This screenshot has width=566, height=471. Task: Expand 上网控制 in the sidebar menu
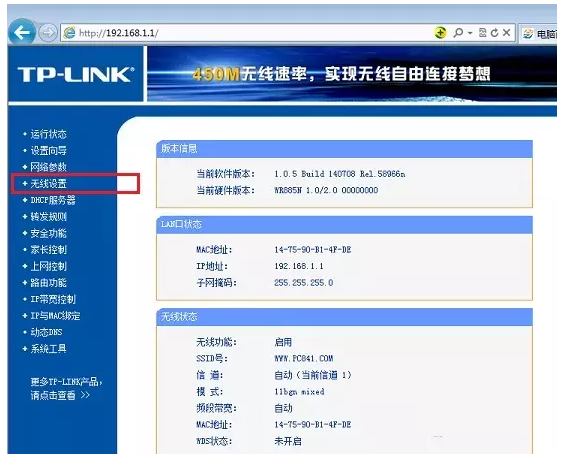[x=48, y=266]
